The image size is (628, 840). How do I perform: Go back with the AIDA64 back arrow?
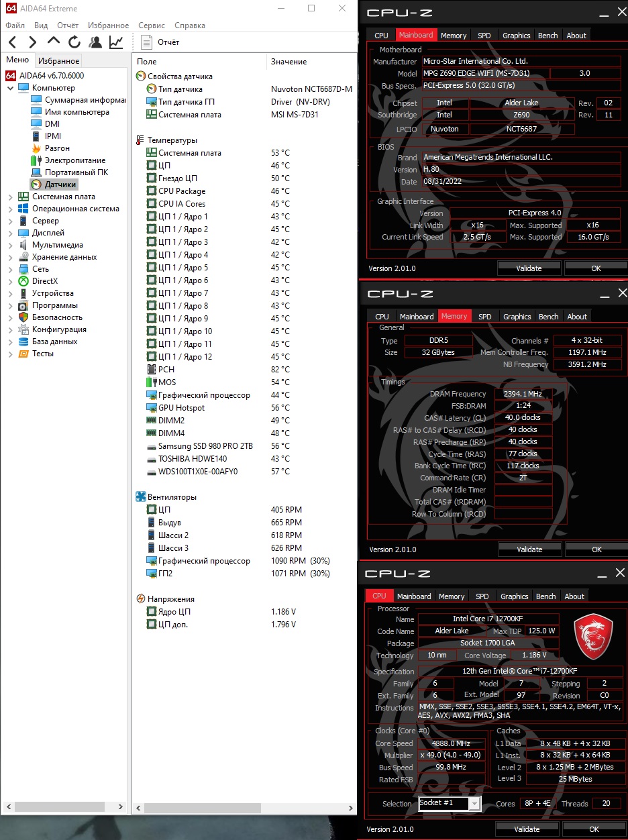[x=12, y=42]
